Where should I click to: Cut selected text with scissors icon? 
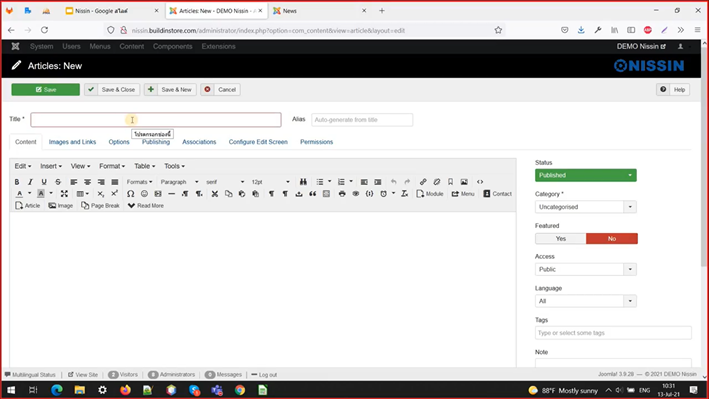pos(215,194)
